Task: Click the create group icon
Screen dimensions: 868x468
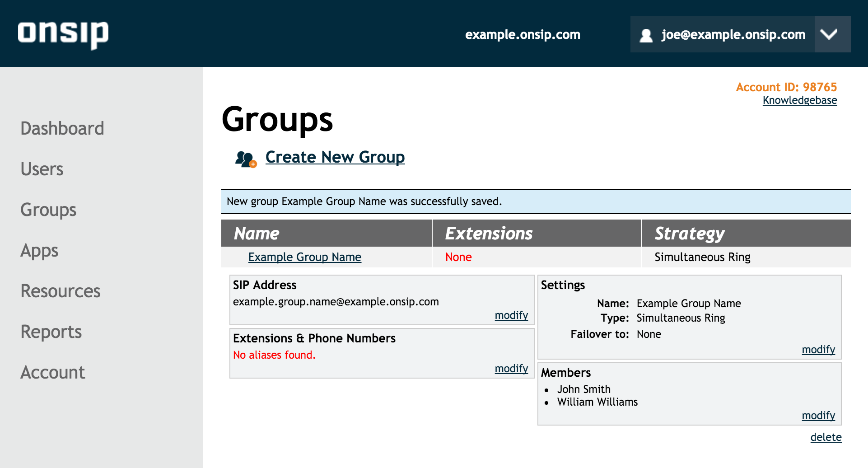Action: (246, 159)
